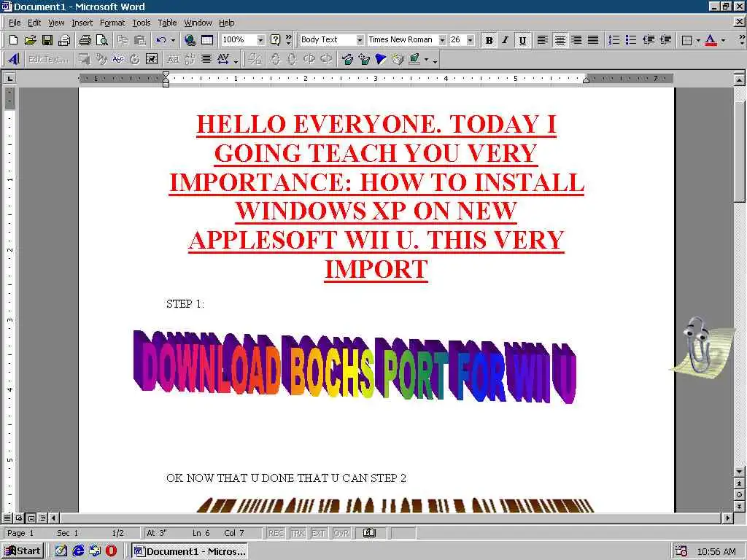747x560 pixels.
Task: Set Align Right paragraph alignment
Action: coord(576,41)
